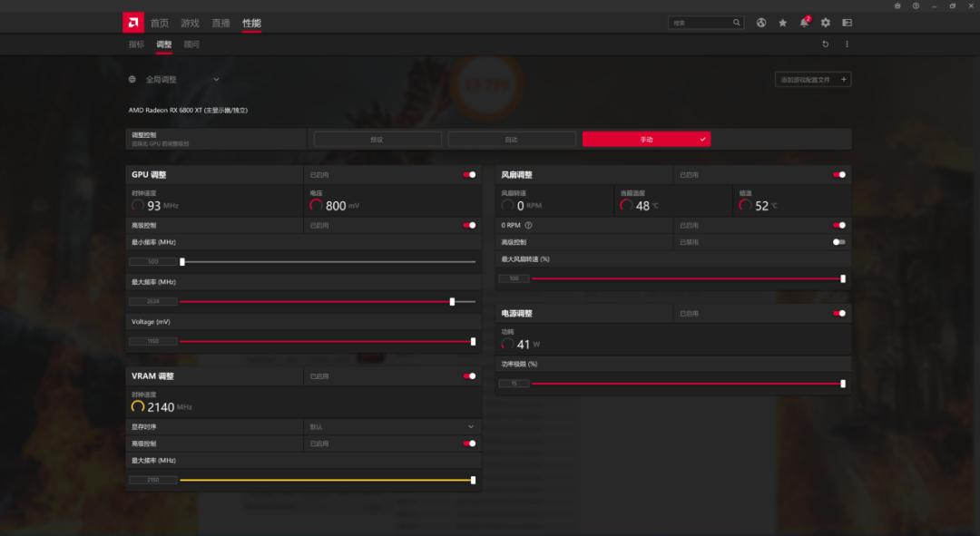Enable fan 高级控制 toggle
Viewport: 980px width, 536px height.
tap(838, 242)
